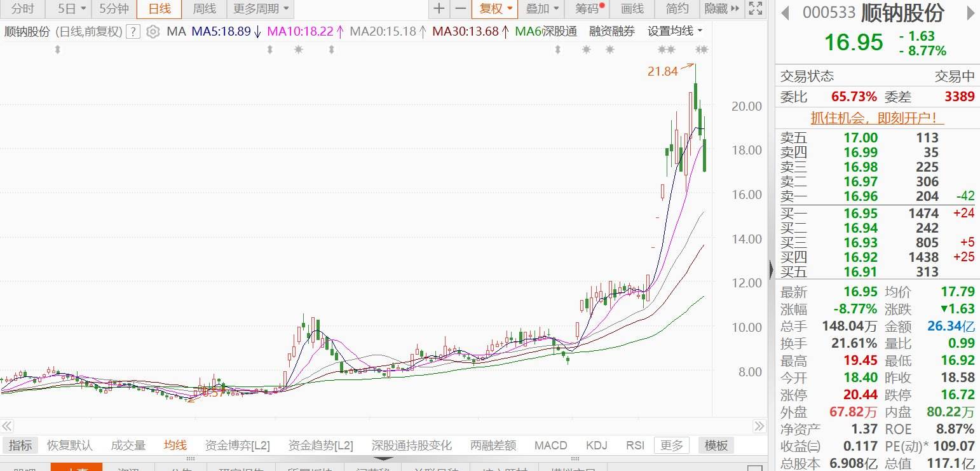Image resolution: width=980 pixels, height=471 pixels.
Task: Zoom out of chart with minus icon
Action: pyautogui.click(x=459, y=10)
